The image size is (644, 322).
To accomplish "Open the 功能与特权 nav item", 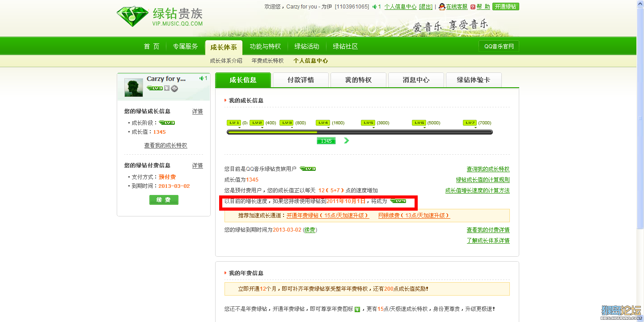I will 265,47.
